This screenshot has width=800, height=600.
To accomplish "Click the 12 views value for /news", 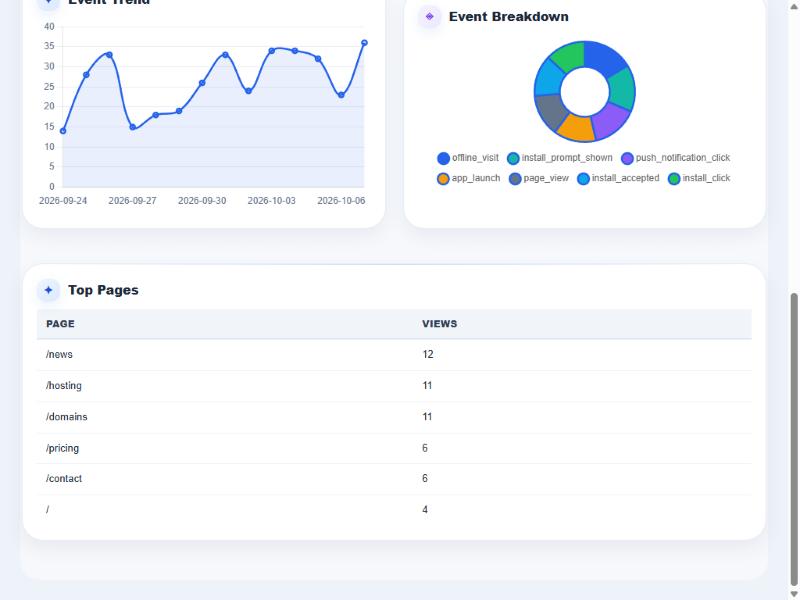I will (x=428, y=354).
